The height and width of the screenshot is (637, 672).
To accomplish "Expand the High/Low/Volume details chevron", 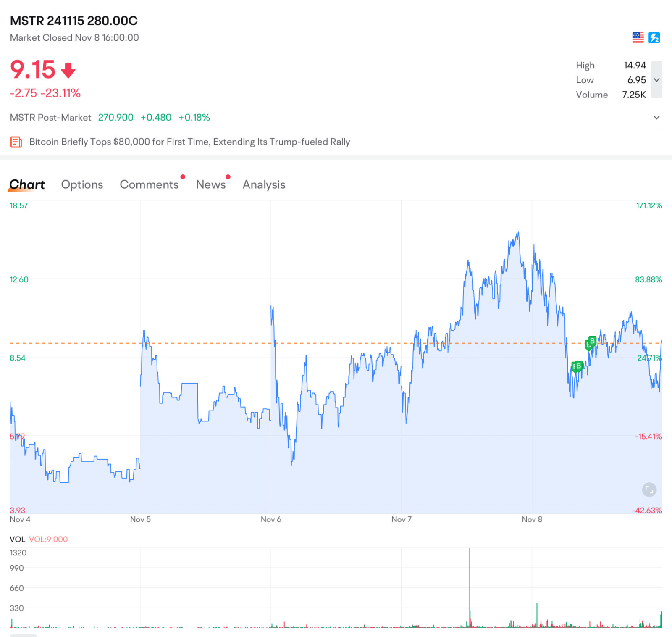I will pyautogui.click(x=656, y=80).
